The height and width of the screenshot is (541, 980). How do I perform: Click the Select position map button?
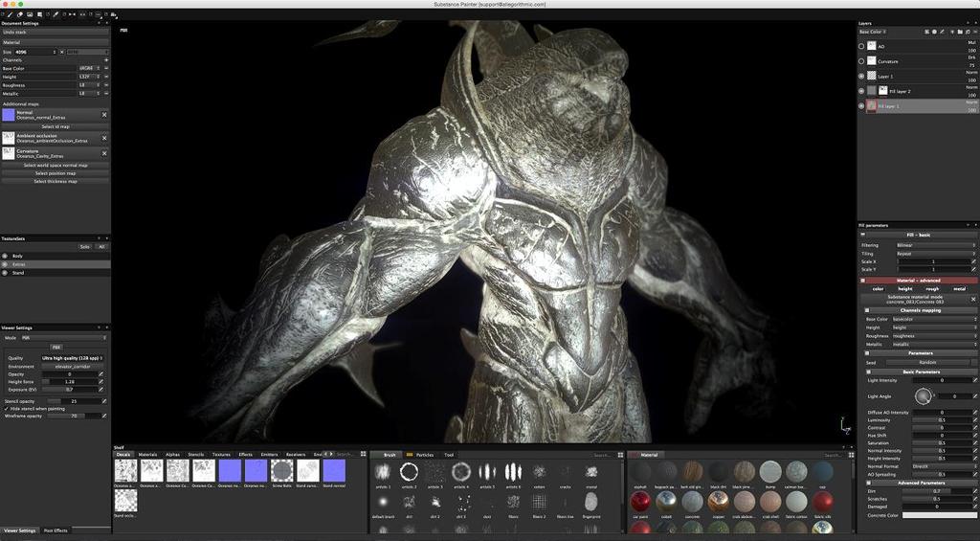pyautogui.click(x=56, y=173)
